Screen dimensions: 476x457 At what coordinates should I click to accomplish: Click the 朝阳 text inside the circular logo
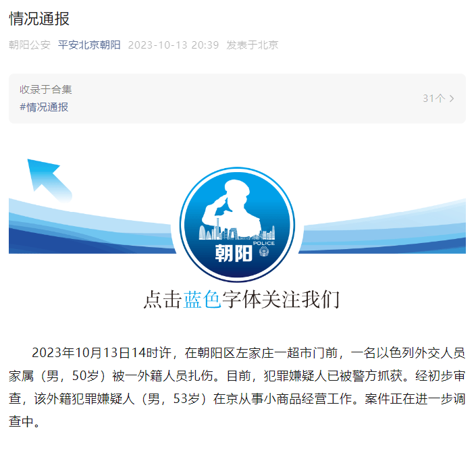[232, 254]
